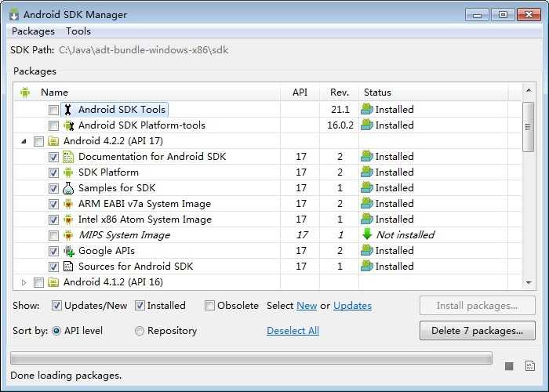Click the stop square icon near progress bar
The height and width of the screenshot is (392, 549).
[509, 366]
